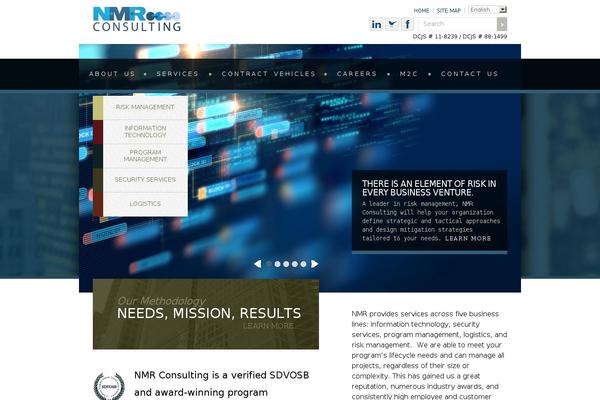Viewport: 600px width, 400px height.
Task: Select the Logistics tab
Action: [x=140, y=204]
